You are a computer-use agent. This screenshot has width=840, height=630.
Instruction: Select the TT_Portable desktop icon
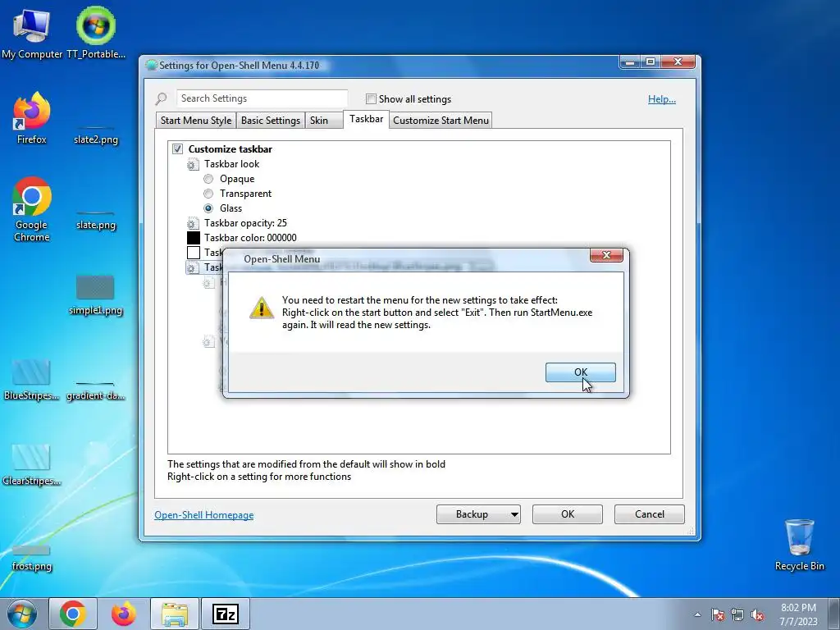tap(96, 33)
